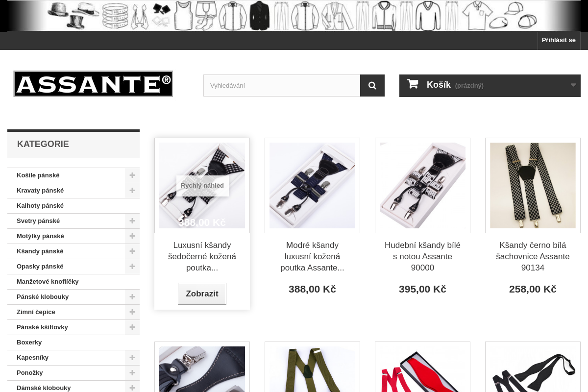The height and width of the screenshot is (392, 588).
Task: Expand the Zimní čepice plus icon
Action: 132,312
